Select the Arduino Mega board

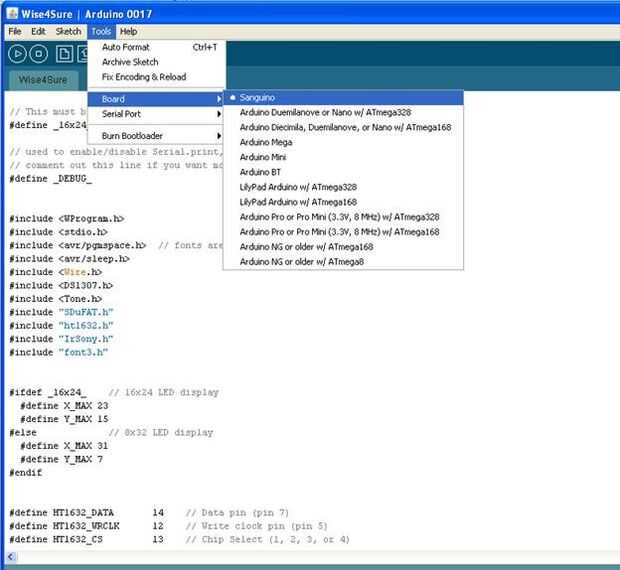[343, 142]
